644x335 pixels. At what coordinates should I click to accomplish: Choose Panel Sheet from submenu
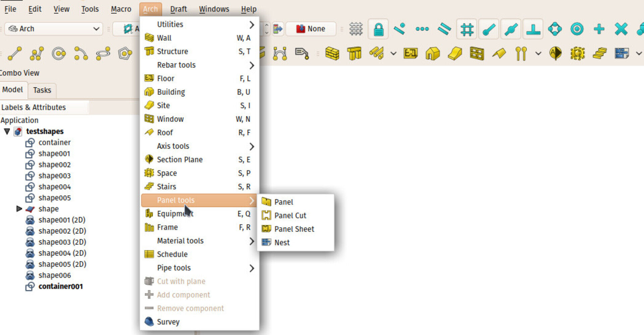294,229
